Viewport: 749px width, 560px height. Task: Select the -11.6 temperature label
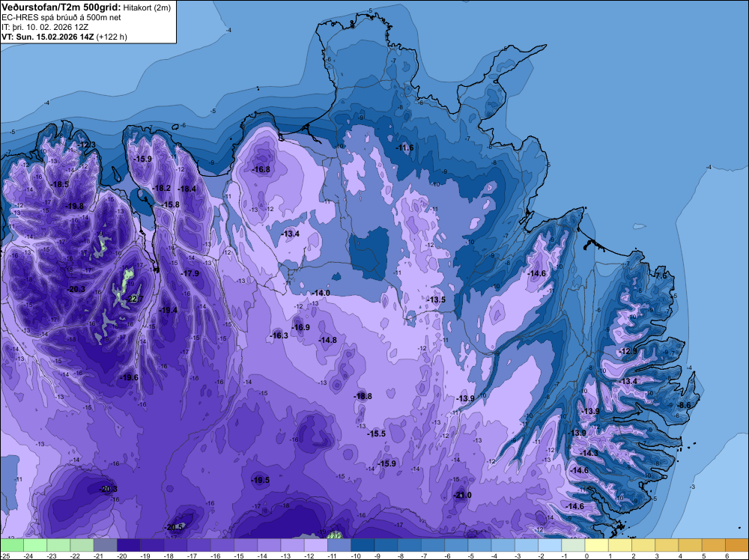coord(404,148)
